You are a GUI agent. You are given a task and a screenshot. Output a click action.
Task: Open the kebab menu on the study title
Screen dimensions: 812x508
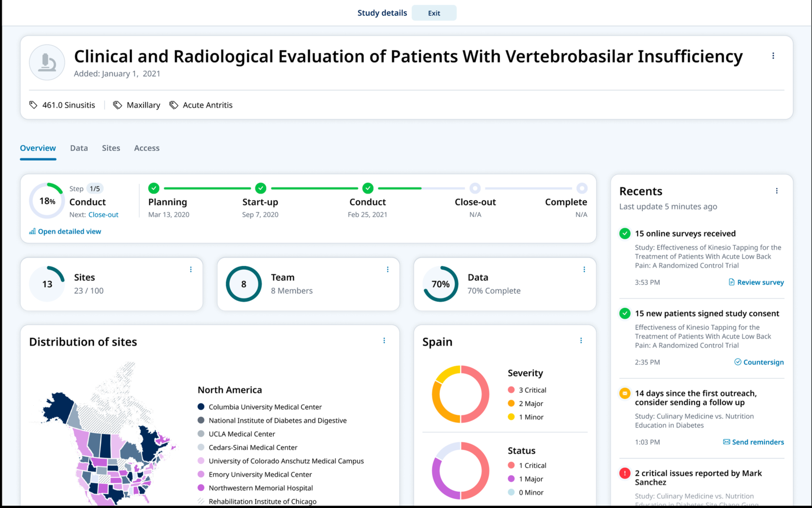[x=773, y=55]
